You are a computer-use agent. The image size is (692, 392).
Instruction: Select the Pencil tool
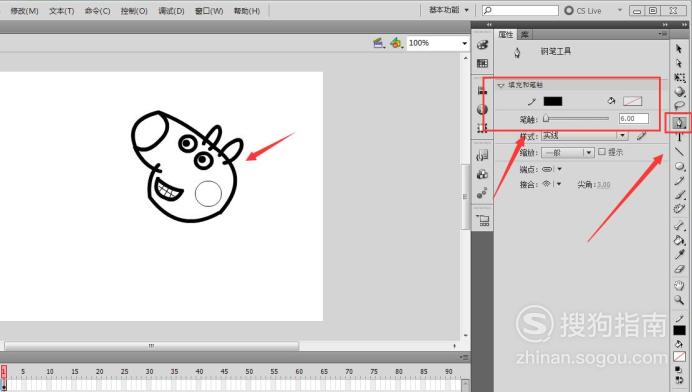(x=679, y=181)
